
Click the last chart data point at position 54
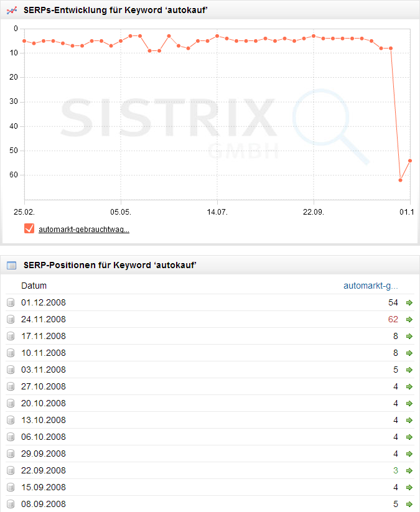click(x=410, y=161)
